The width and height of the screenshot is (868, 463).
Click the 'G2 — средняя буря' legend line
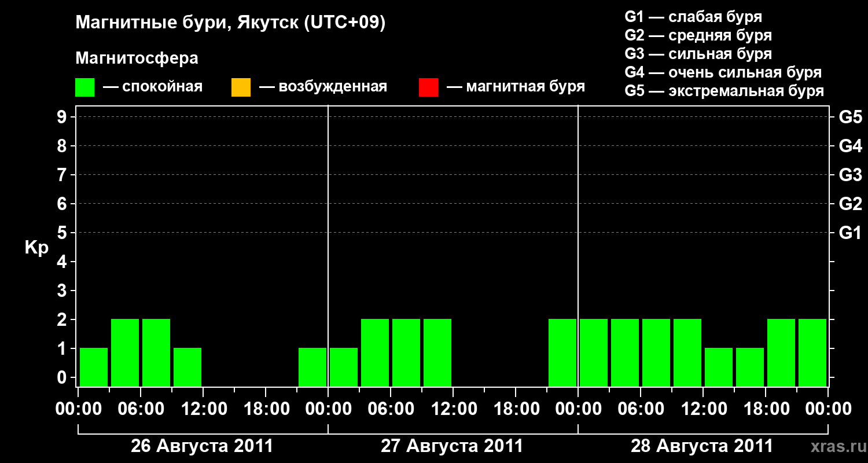(x=698, y=35)
